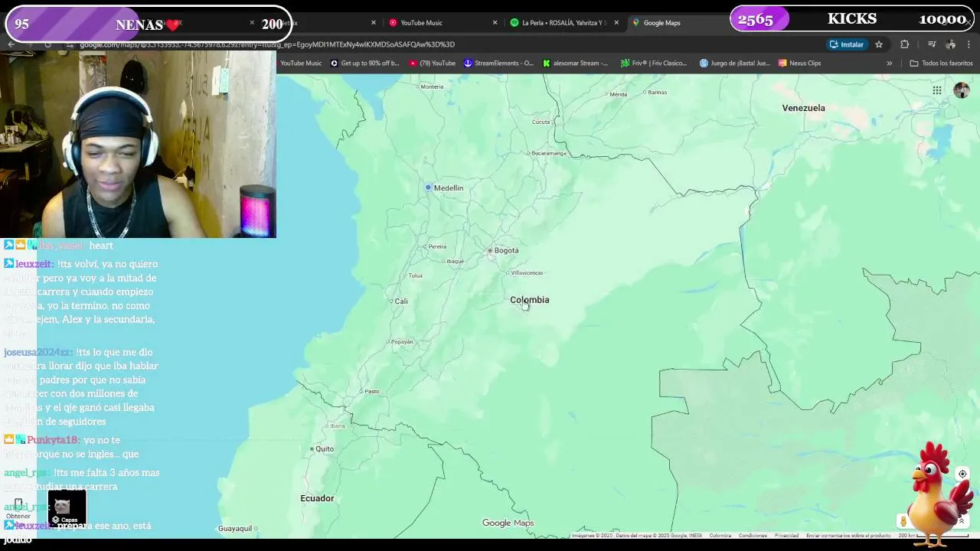The height and width of the screenshot is (551, 980).
Task: Open the (79) YouTube bookmark
Action: coord(432,64)
